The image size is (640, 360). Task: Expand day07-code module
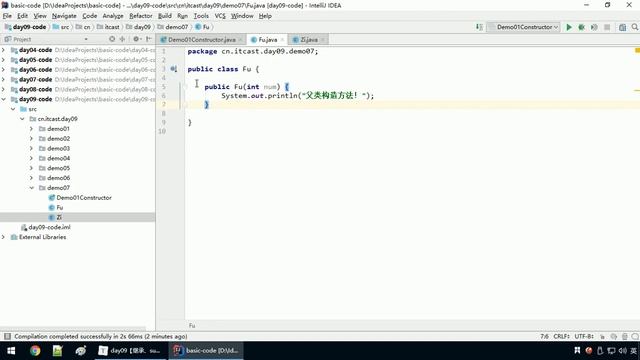(x=4, y=79)
